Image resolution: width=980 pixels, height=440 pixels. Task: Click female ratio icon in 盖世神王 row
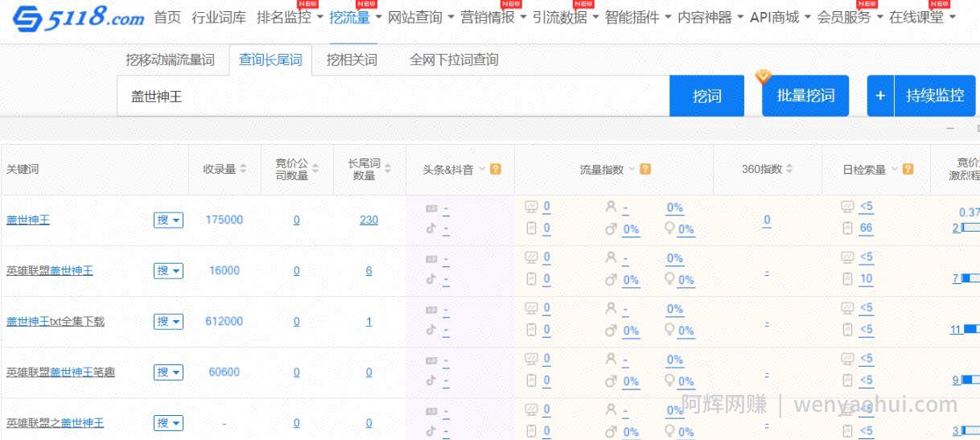(669, 228)
